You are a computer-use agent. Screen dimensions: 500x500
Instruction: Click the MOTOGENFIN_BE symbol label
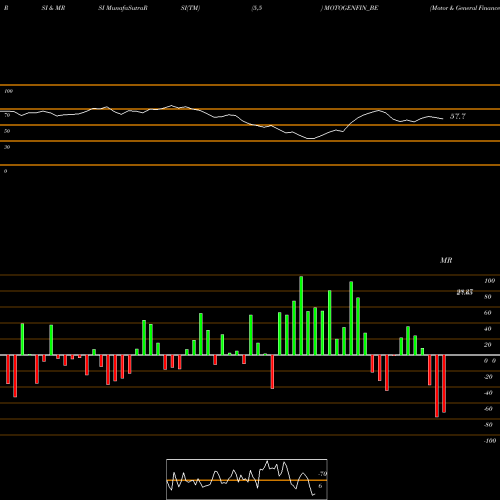351,8
